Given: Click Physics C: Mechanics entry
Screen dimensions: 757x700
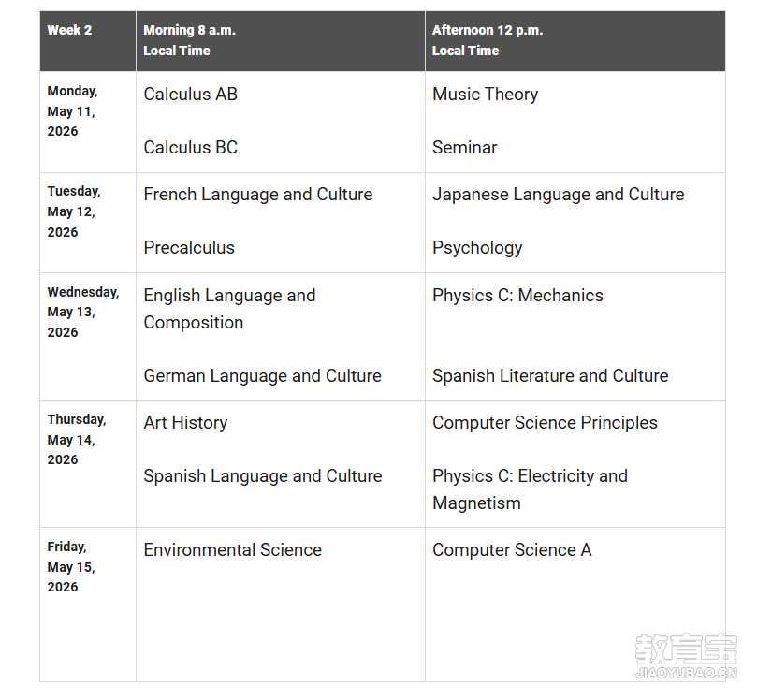Looking at the screenshot, I should pos(517,296).
